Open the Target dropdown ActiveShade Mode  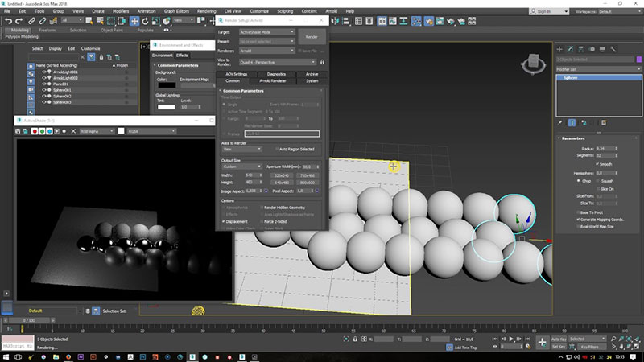(x=265, y=32)
